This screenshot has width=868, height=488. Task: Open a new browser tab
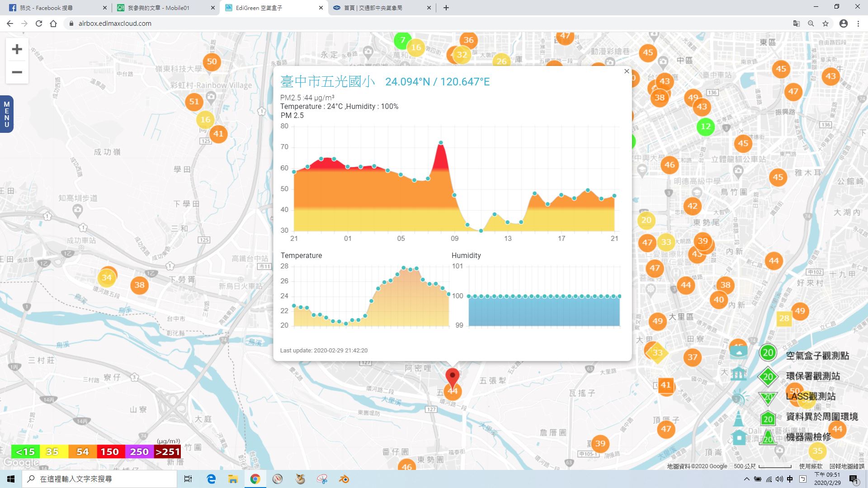coord(446,8)
